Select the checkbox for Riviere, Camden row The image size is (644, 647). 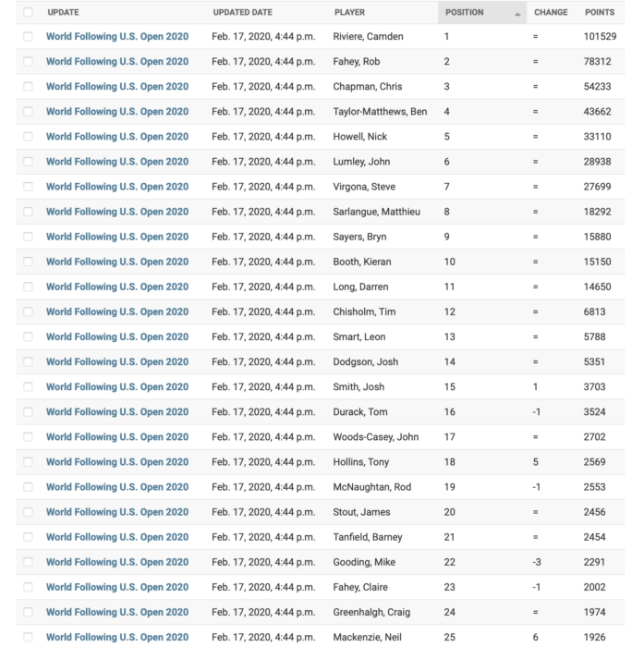coord(28,37)
